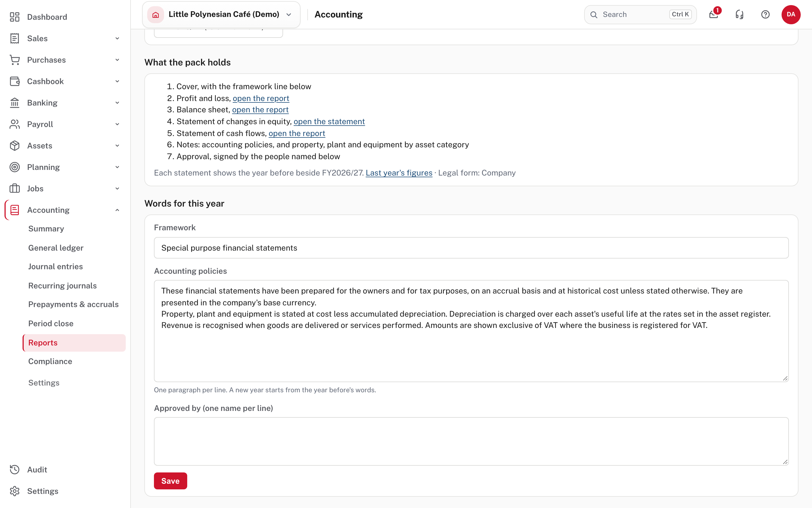Collapse the Accounting menu chevron

(x=118, y=210)
